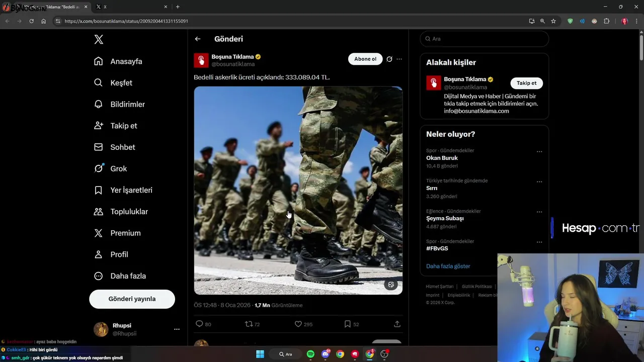Click the browser reload button
The image size is (644, 362).
(31, 21)
